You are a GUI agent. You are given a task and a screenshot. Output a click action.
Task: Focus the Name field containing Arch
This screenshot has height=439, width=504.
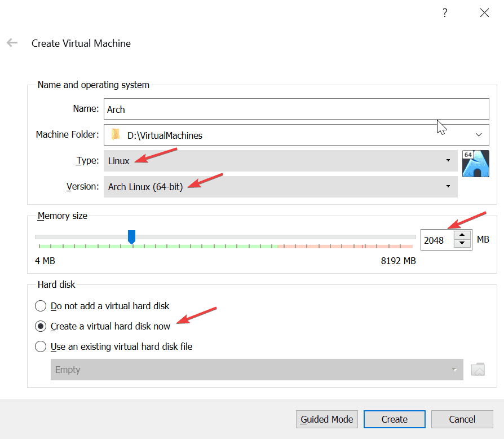coord(297,109)
